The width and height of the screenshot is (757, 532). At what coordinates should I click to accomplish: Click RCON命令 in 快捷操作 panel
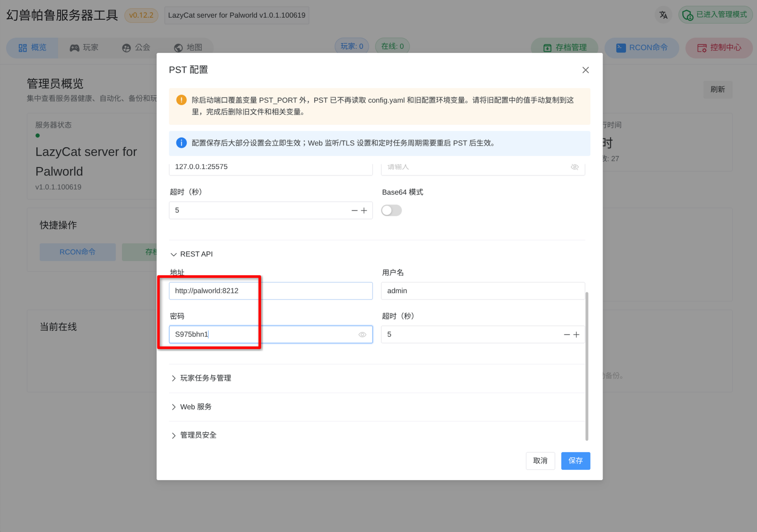coord(77,252)
